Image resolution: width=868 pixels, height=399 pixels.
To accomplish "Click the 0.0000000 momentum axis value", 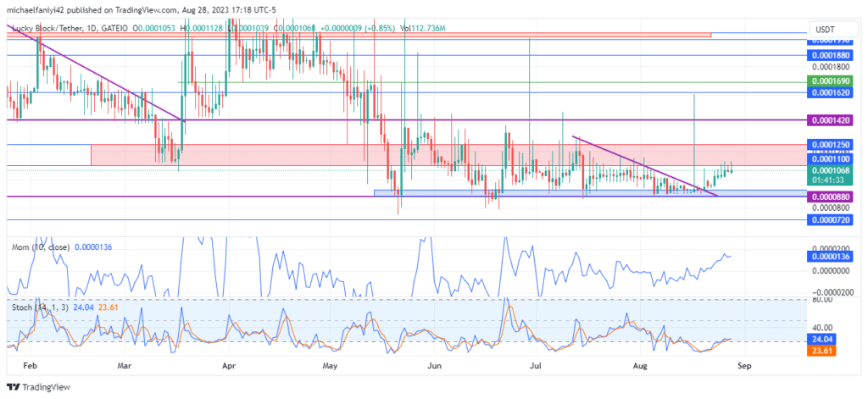I will pos(829,270).
